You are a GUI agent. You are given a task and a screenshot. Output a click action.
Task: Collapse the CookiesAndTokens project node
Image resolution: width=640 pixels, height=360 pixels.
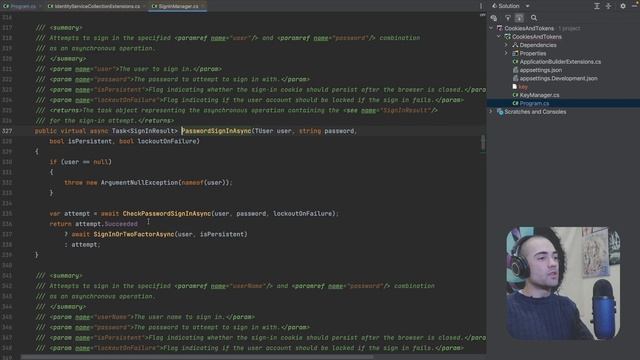point(499,37)
